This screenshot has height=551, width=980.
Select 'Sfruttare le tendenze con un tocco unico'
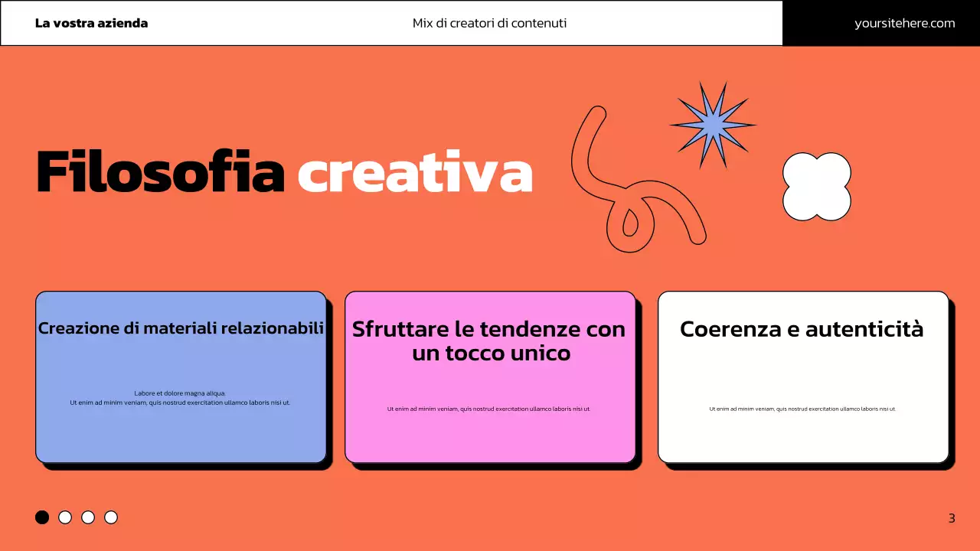pos(489,341)
